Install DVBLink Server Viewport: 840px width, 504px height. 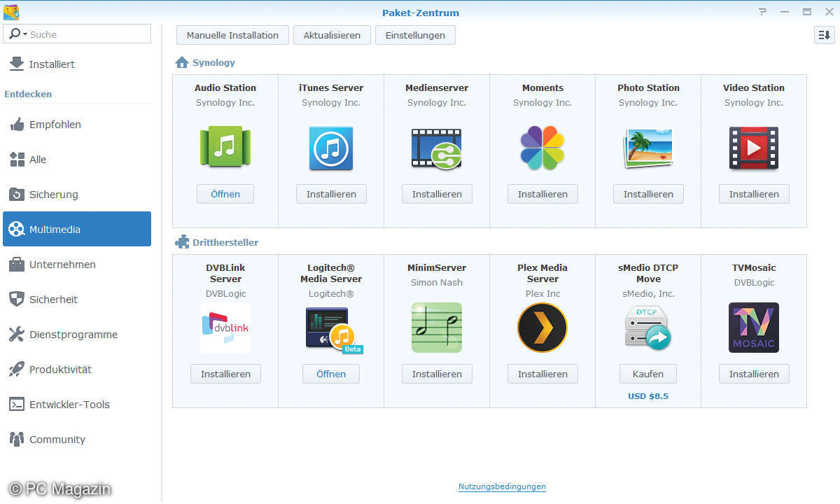click(x=225, y=374)
